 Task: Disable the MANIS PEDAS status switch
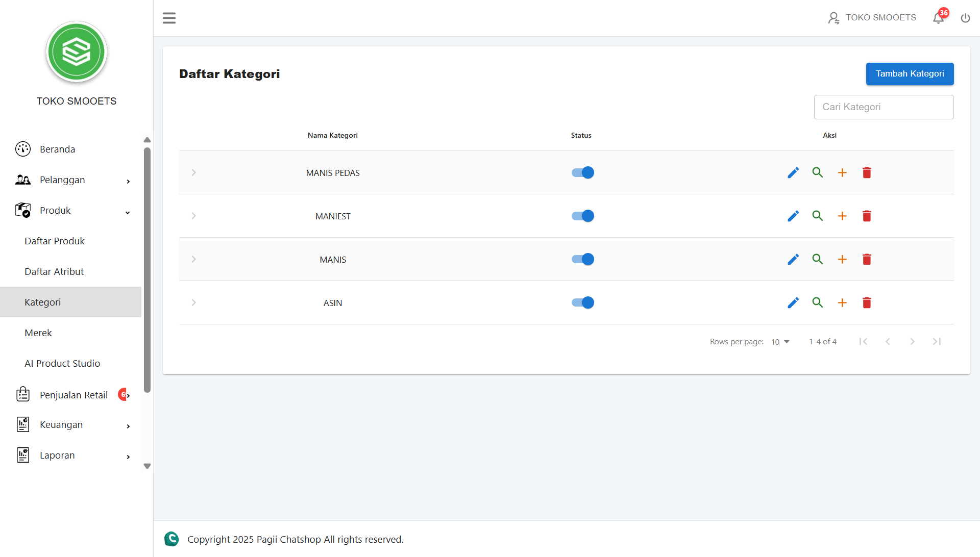[x=582, y=172]
